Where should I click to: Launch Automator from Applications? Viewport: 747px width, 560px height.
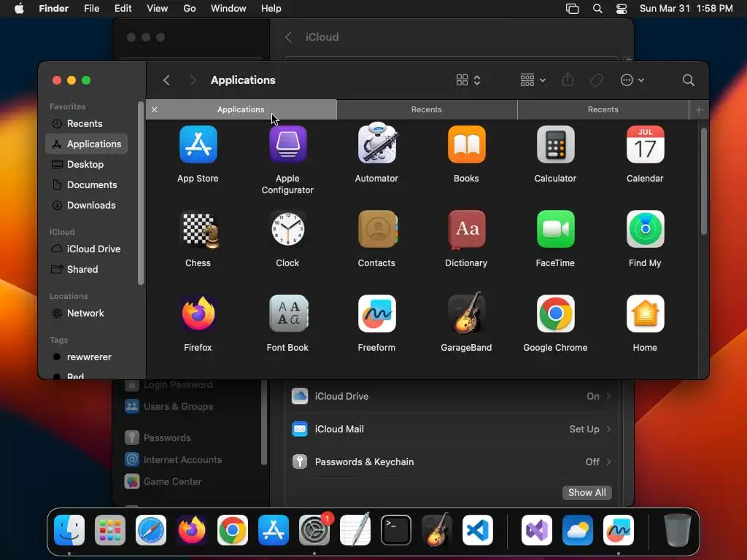click(x=377, y=144)
